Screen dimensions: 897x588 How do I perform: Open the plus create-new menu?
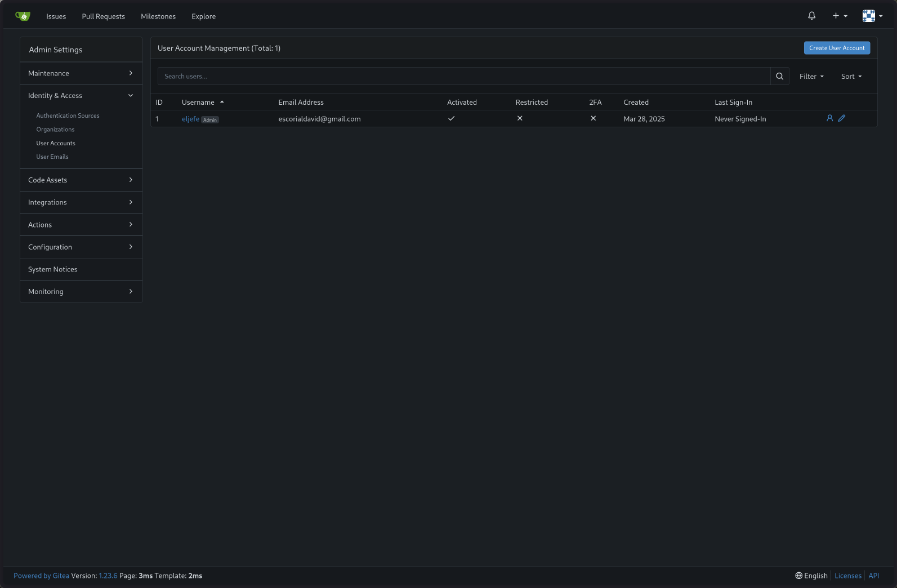840,16
